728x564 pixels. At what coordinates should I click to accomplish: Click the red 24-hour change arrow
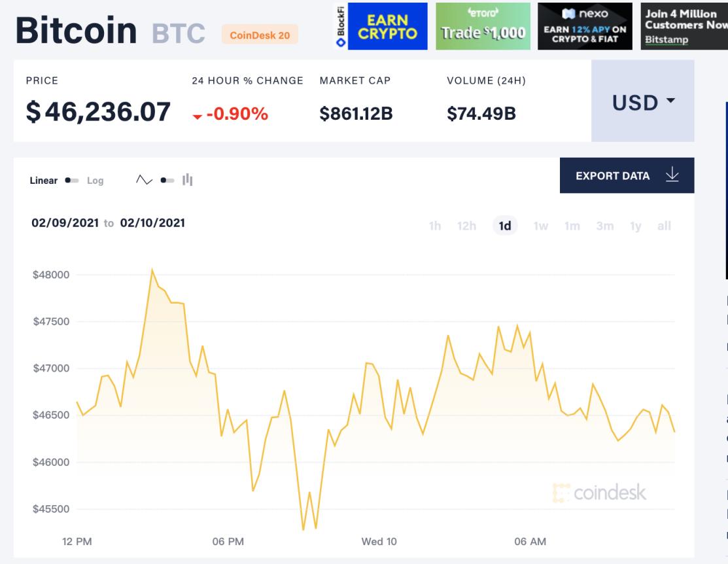(x=198, y=116)
